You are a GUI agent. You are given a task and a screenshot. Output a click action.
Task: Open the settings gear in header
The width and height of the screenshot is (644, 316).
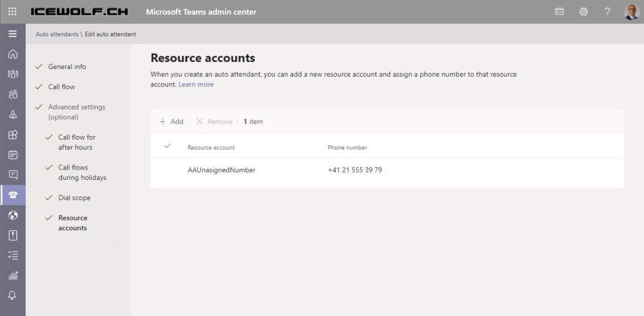[583, 12]
